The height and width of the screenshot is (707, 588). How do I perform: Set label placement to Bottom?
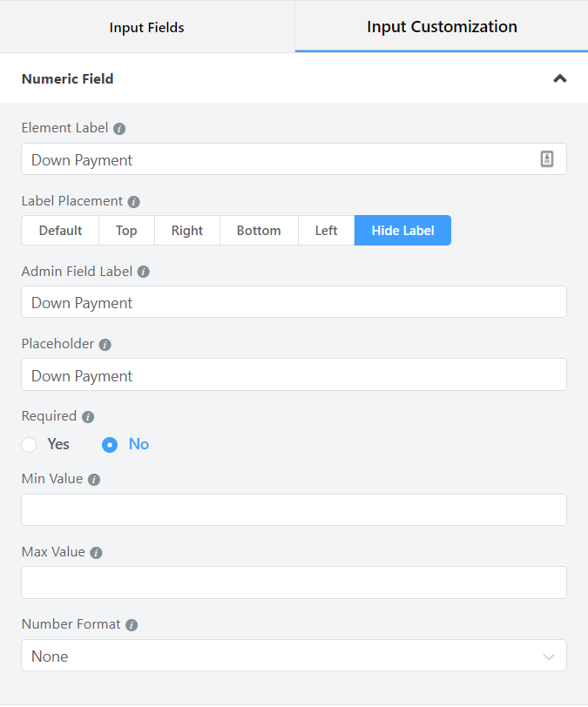tap(259, 231)
